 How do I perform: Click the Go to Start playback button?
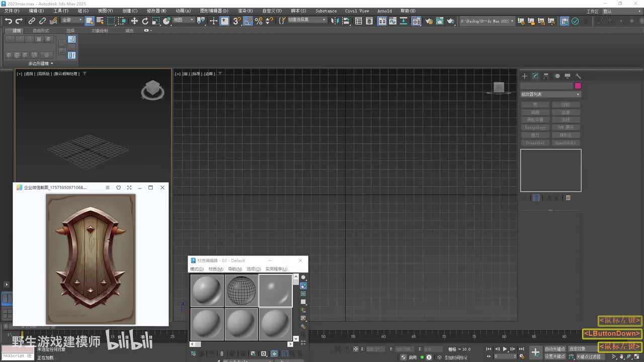click(488, 349)
